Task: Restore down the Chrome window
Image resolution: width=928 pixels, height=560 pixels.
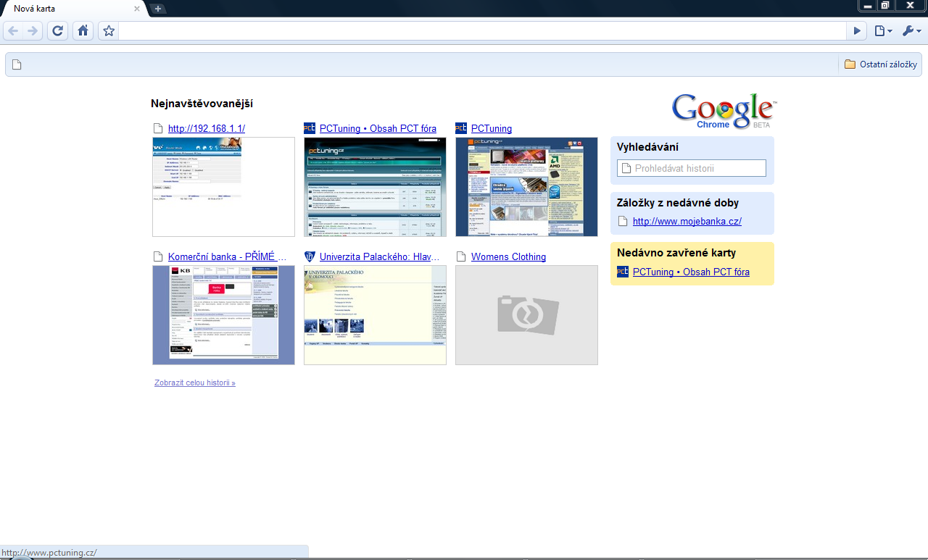Action: click(885, 5)
